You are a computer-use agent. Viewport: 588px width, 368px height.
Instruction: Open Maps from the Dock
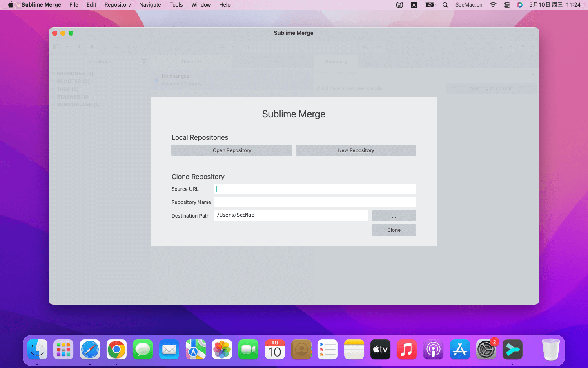tap(196, 350)
